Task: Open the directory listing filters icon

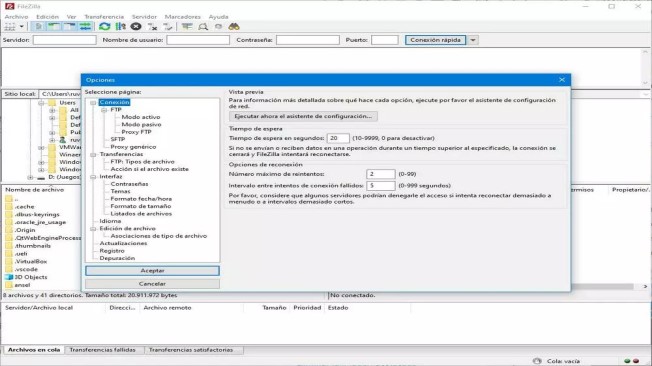Action: [187, 27]
